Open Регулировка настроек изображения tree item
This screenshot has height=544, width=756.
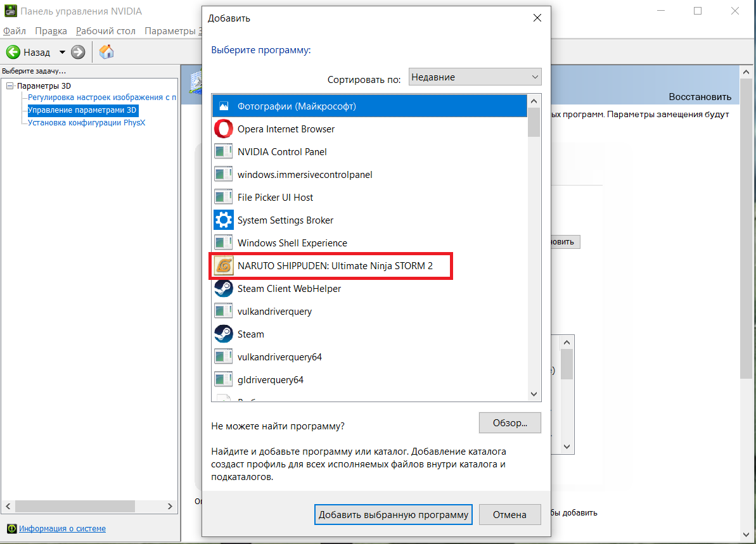coord(102,98)
